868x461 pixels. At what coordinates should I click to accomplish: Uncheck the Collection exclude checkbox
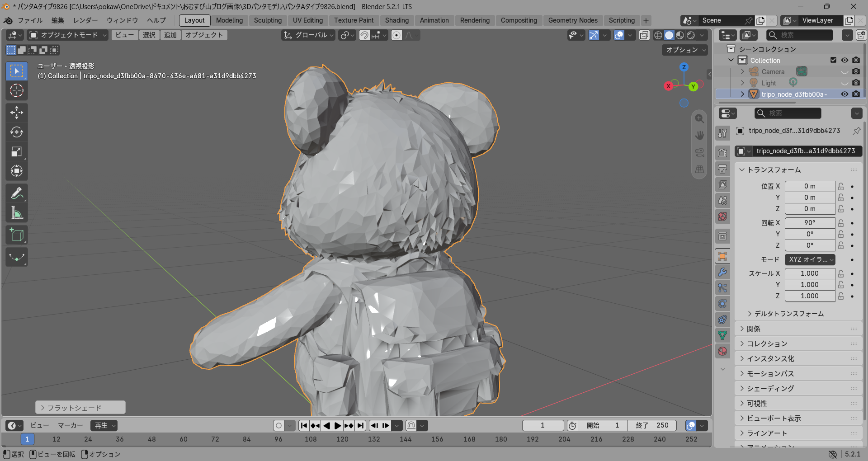pos(833,60)
